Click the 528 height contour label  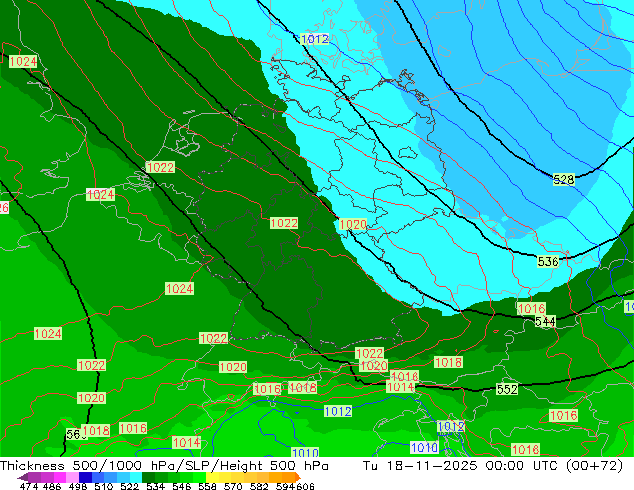coord(564,180)
